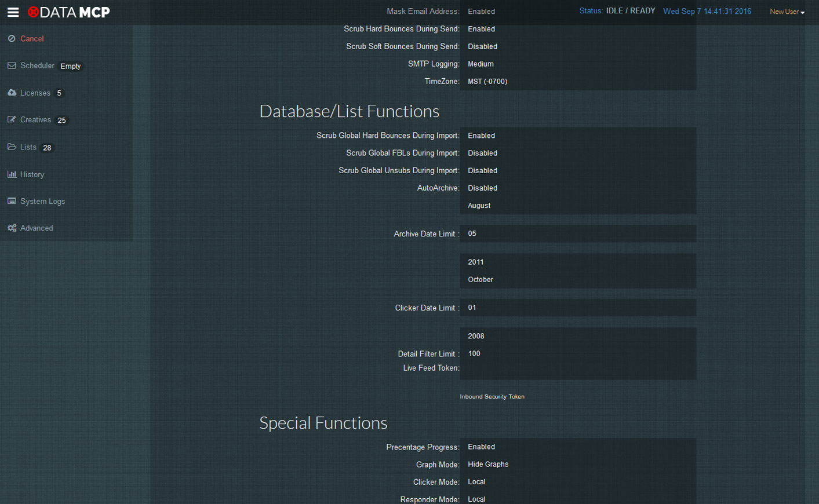Select Archive Date Limit month August
Image resolution: width=819 pixels, height=504 pixels.
(x=578, y=206)
